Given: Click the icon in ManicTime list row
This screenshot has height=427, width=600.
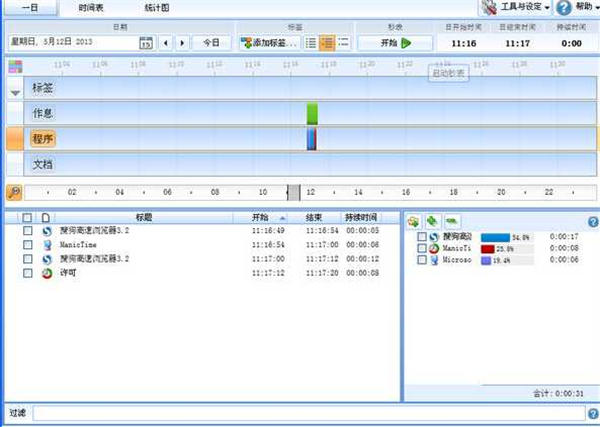Looking at the screenshot, I should point(47,245).
